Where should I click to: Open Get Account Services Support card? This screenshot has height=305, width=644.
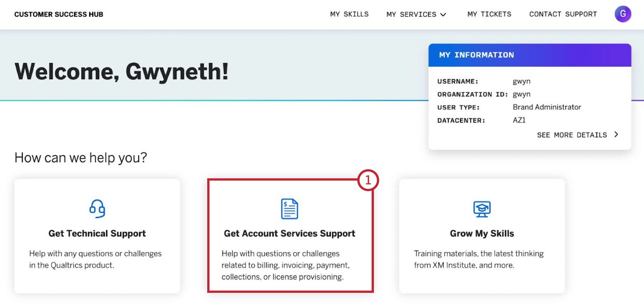(x=290, y=235)
